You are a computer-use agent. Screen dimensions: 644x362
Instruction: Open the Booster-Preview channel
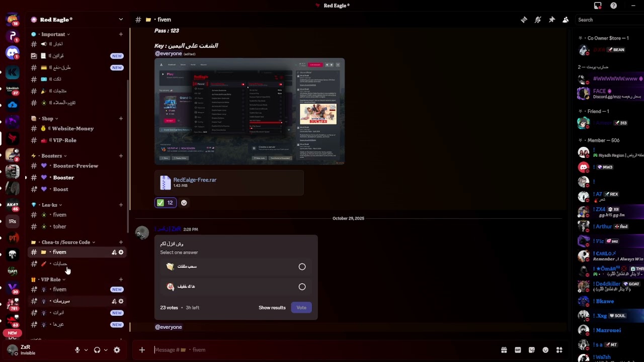click(76, 166)
